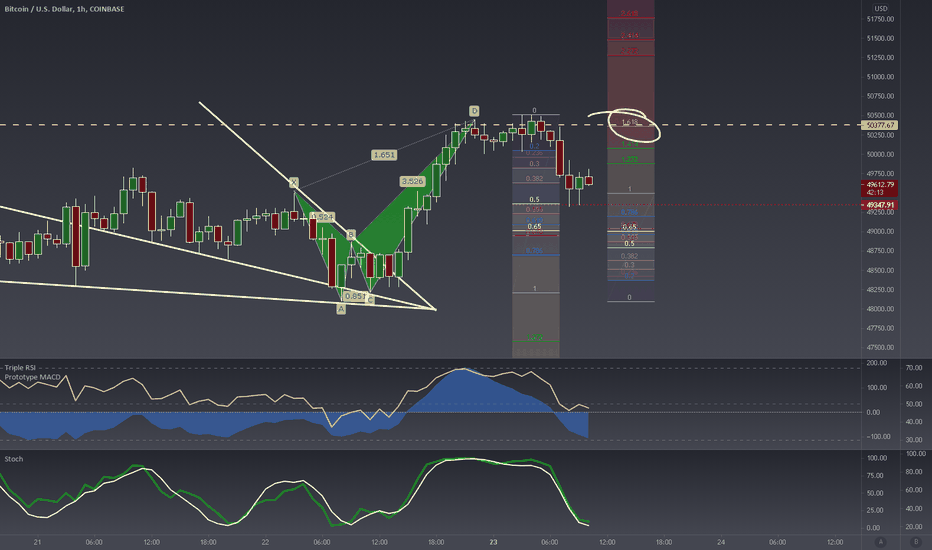The width and height of the screenshot is (932, 550).
Task: Click the 23 date on time axis
Action: [x=493, y=542]
